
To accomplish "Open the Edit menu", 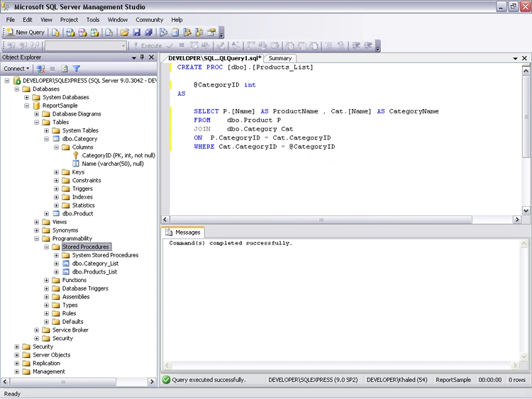I will (x=28, y=20).
